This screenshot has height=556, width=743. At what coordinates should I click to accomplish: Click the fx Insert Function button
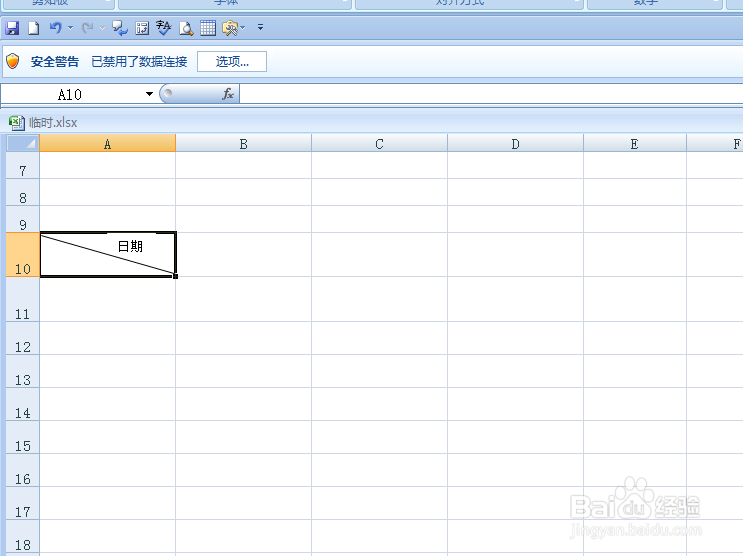[228, 94]
